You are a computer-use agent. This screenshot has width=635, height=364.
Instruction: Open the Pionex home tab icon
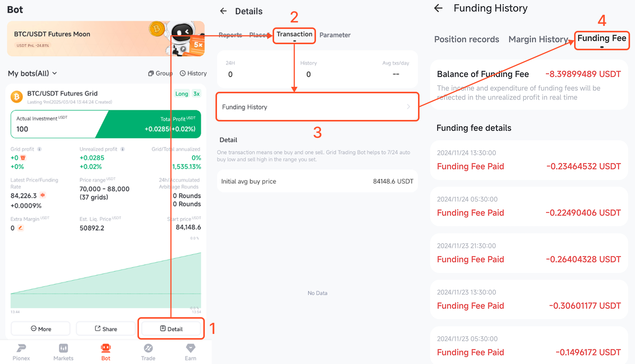point(21,348)
